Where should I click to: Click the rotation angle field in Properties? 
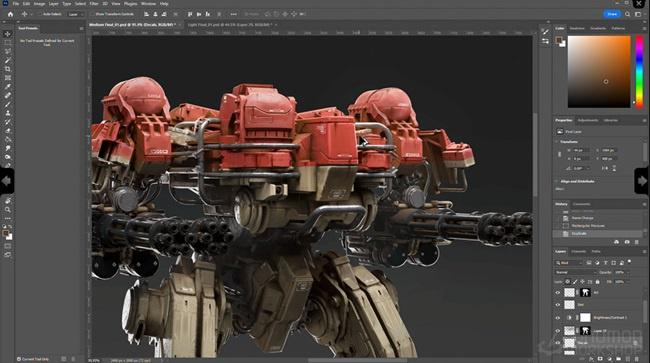click(x=580, y=168)
